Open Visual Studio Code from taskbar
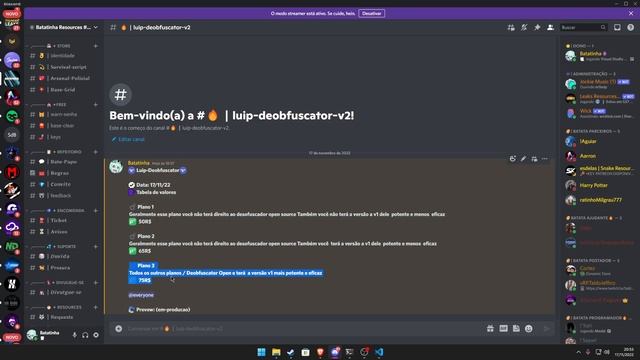This screenshot has height=360, width=640. 379,352
